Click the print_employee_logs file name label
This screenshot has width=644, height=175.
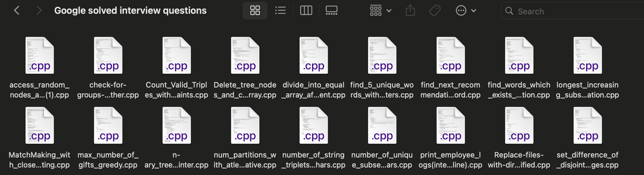(450, 160)
